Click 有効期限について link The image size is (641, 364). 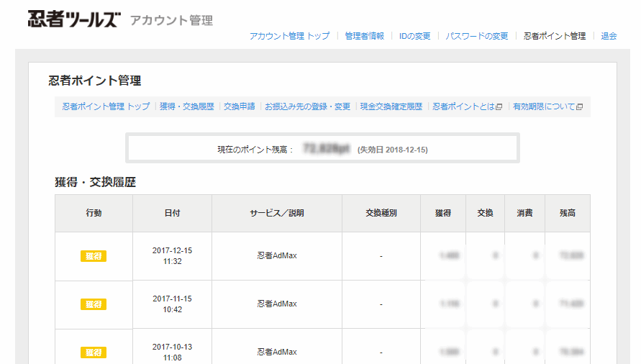[x=543, y=106]
